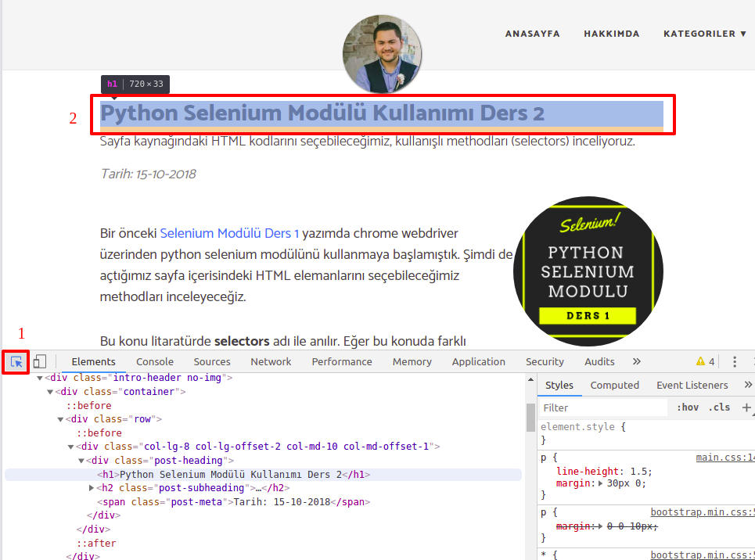Open the KATEGORILER dropdown menu
This screenshot has height=560, width=755.
click(x=705, y=34)
